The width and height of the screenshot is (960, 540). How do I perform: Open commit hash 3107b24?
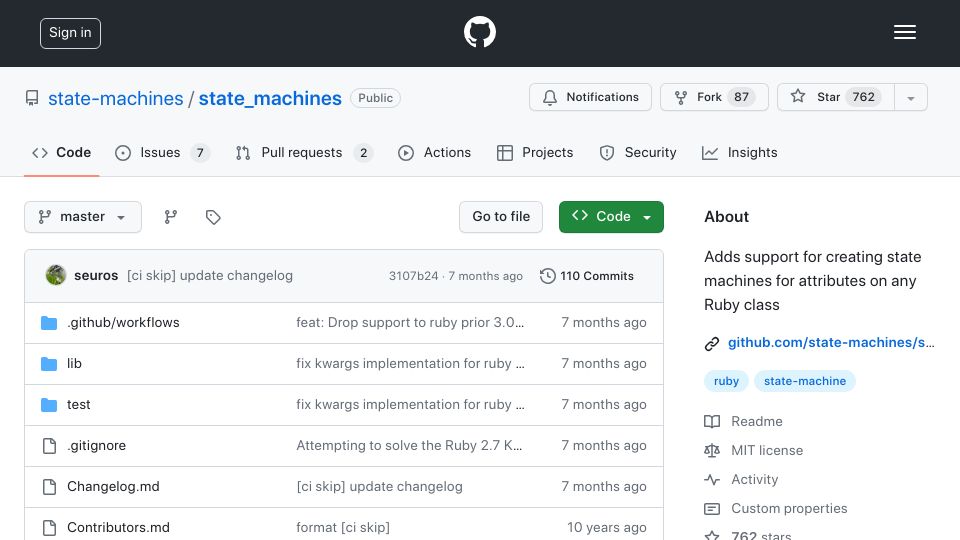(413, 276)
